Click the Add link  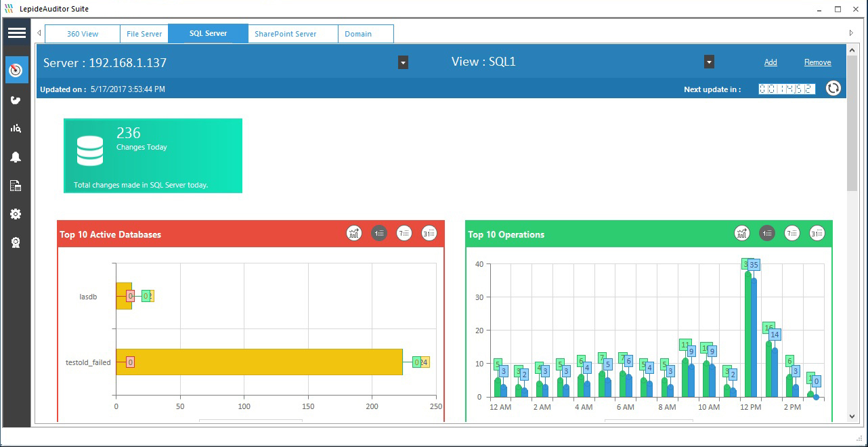[x=771, y=62]
